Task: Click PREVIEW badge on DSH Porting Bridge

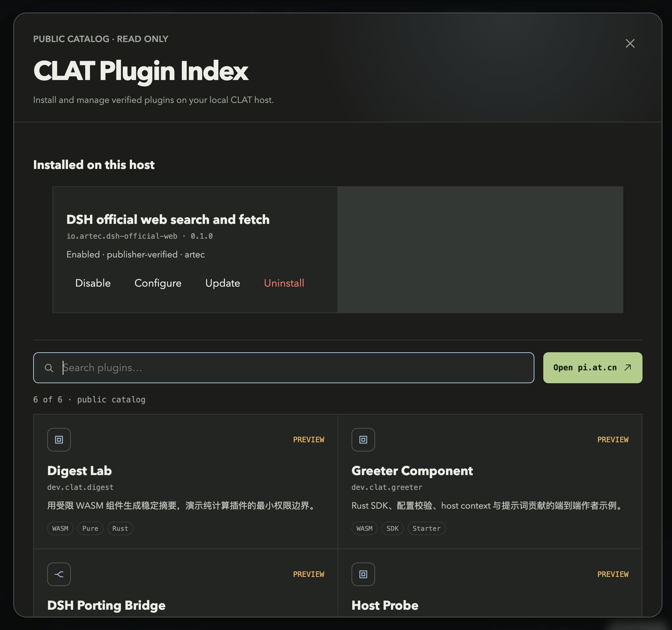Action: tap(309, 574)
